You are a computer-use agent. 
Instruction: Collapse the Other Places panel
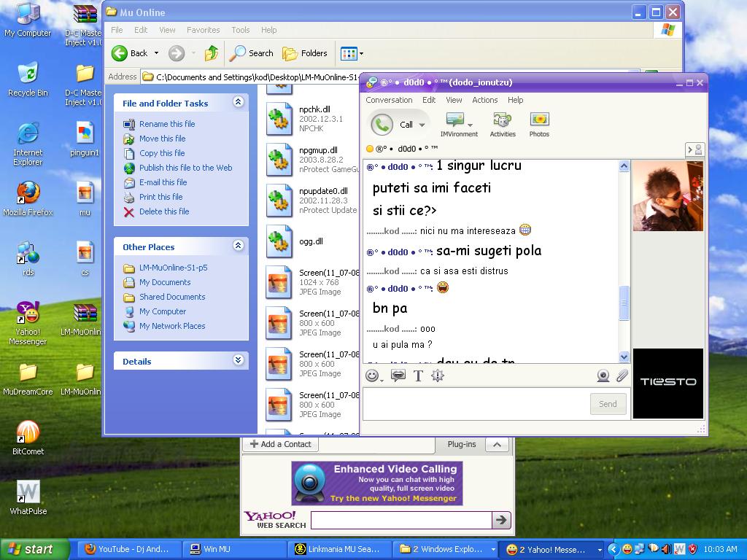(239, 246)
